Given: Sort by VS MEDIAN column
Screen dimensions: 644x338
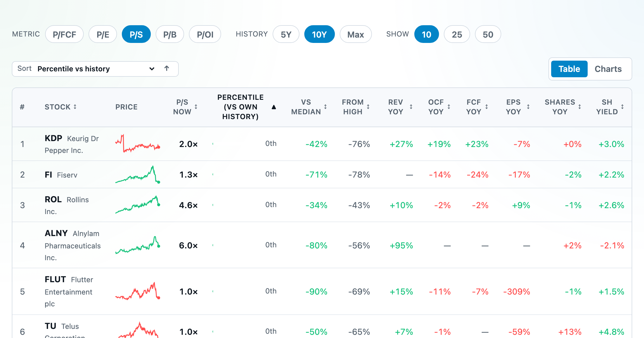Looking at the screenshot, I should point(309,107).
